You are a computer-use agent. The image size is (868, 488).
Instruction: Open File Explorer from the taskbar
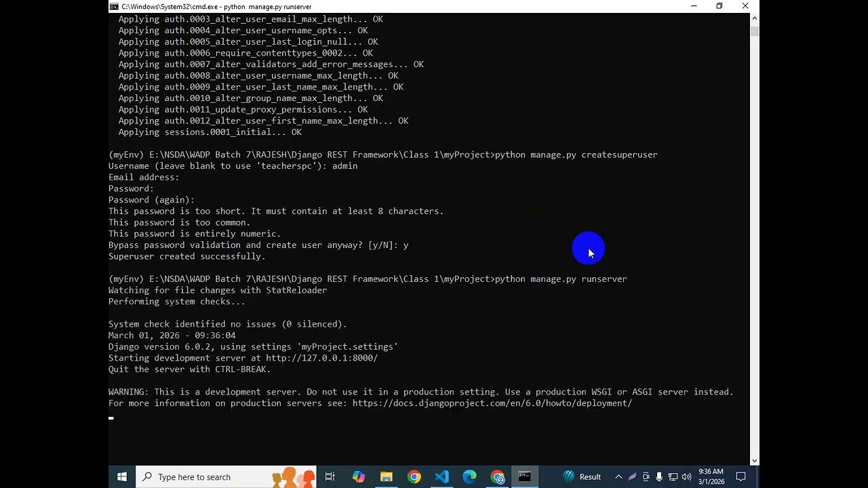386,476
